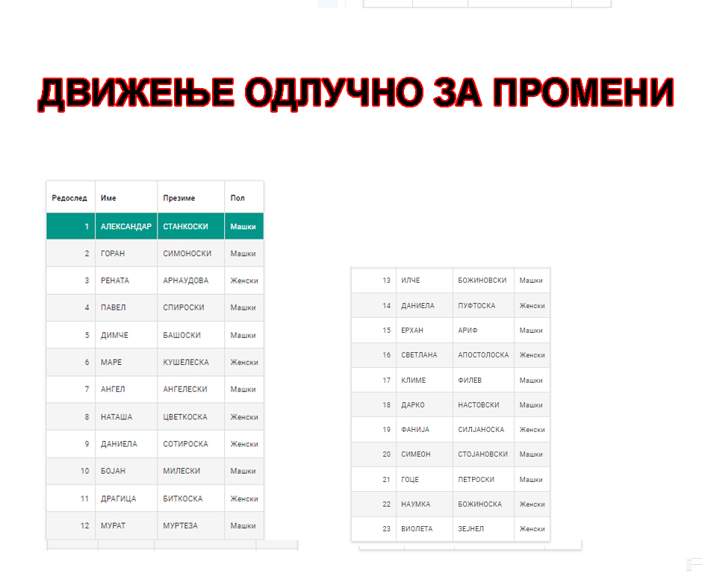
Task: Select the ПАВЕЛ name cell
Action: [x=113, y=307]
